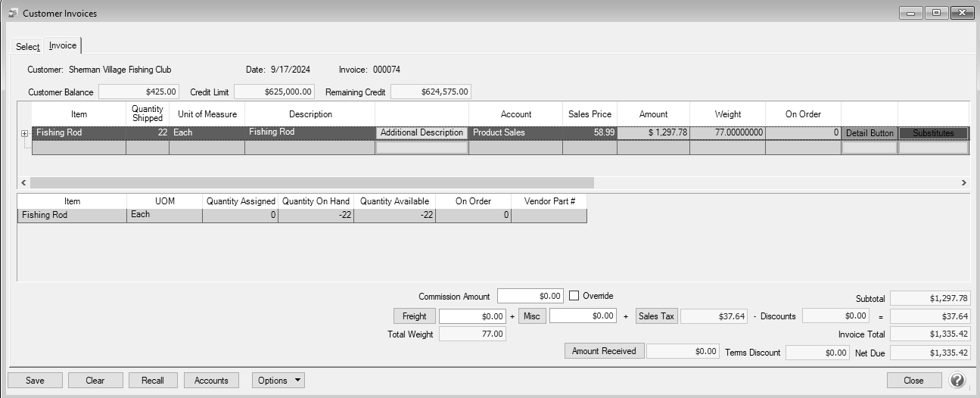Click the Amount Received button

coord(603,351)
